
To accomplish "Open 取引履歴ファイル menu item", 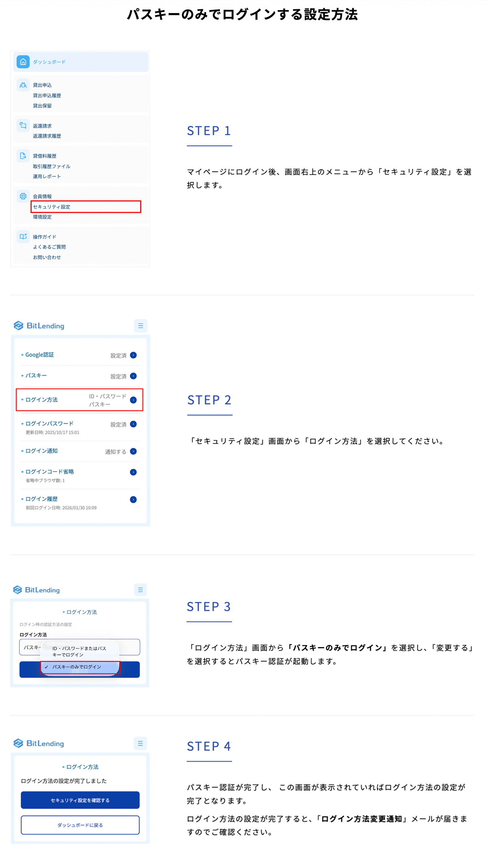I will pyautogui.click(x=51, y=166).
